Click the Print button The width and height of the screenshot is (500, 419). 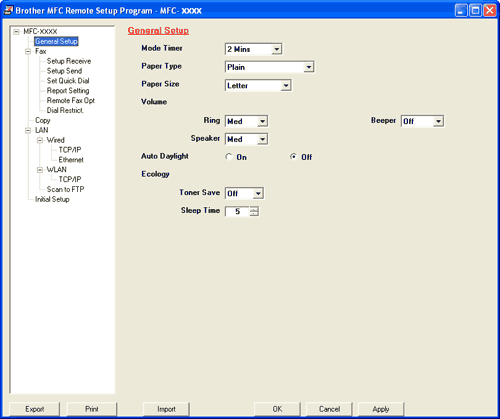click(92, 409)
